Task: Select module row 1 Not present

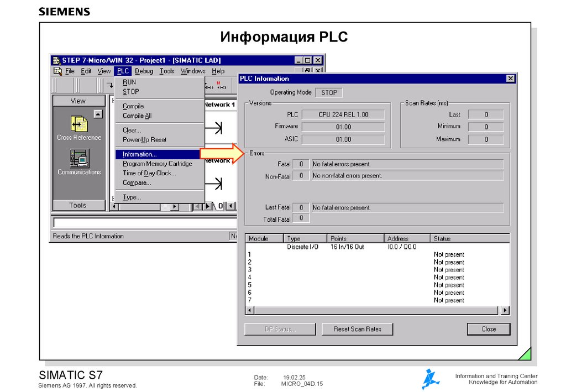Action: click(377, 254)
